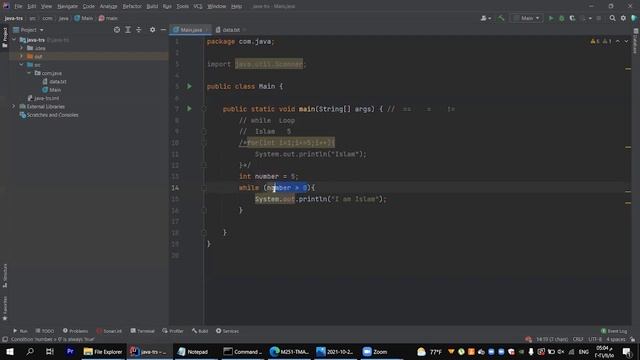Open the SonarLint tool window button
This screenshot has height=360, width=640.
click(x=109, y=331)
